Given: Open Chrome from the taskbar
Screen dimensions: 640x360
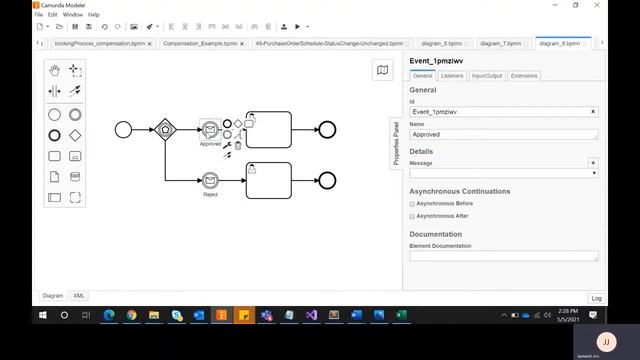Looking at the screenshot, I should (131, 315).
